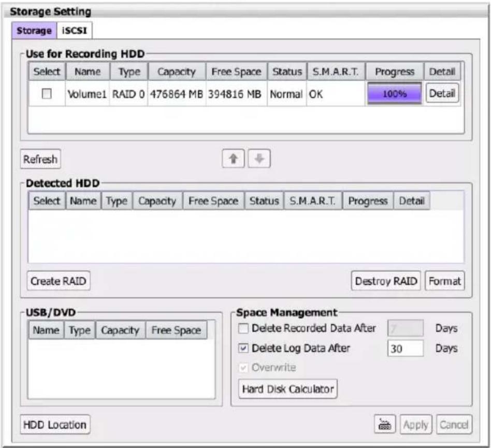
Task: Toggle Delete Log Data After checkbox
Action: point(243,348)
